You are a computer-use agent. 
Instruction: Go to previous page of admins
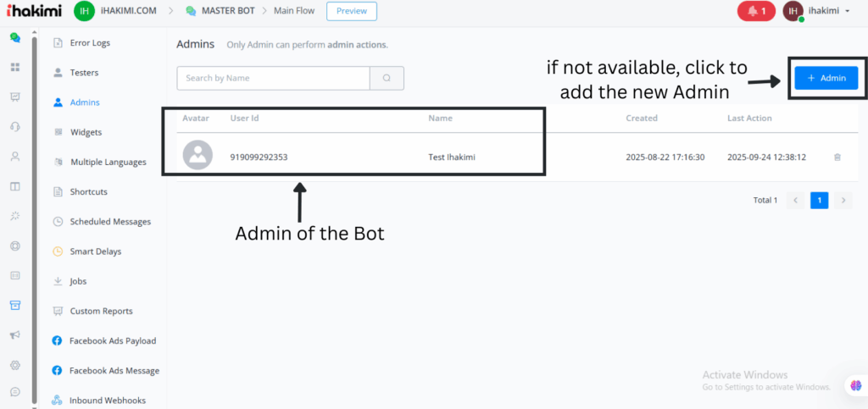[795, 200]
